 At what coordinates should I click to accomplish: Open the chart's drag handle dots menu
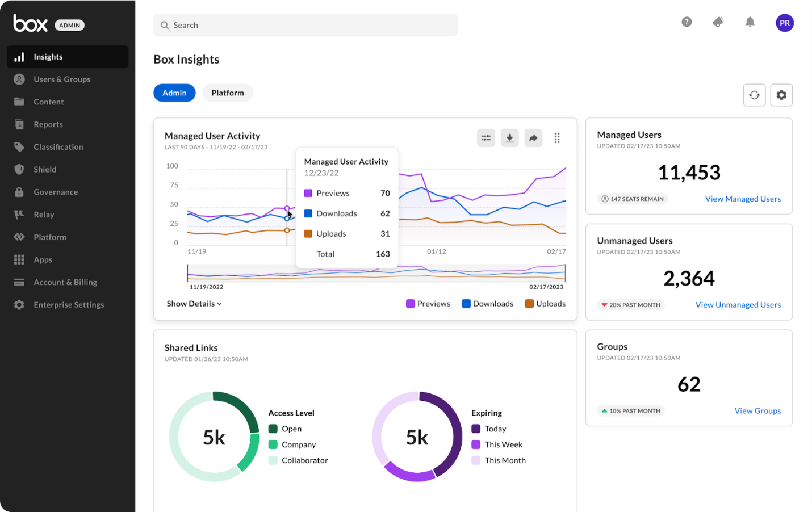coord(557,138)
